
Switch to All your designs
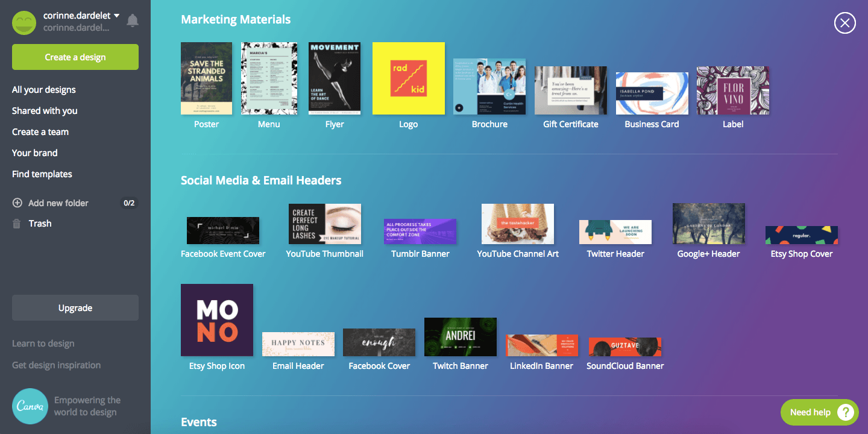tap(43, 89)
